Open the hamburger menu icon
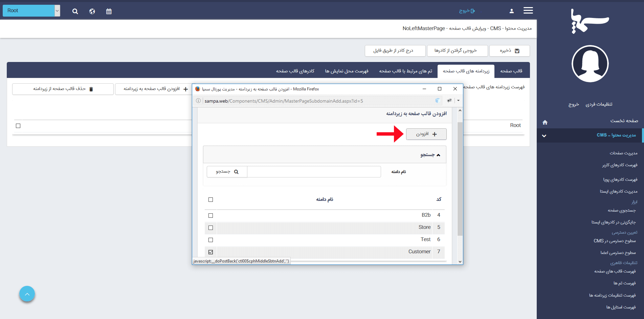Viewport: 644px width, 319px height. point(528,10)
